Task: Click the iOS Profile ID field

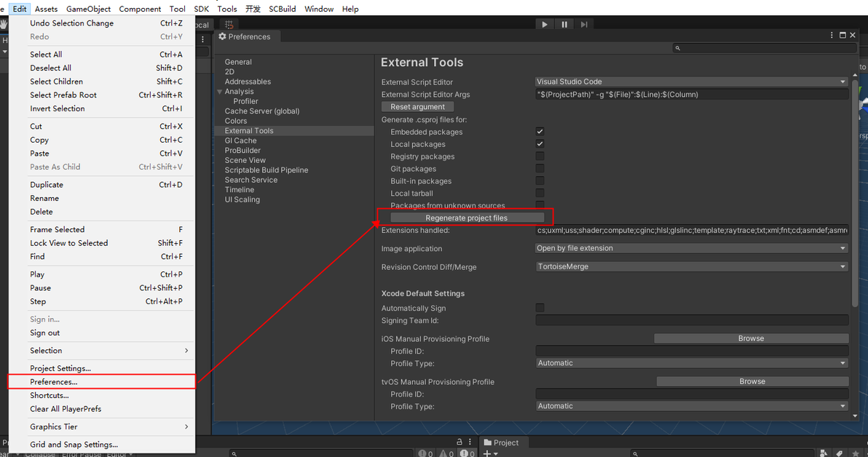Action: click(691, 351)
